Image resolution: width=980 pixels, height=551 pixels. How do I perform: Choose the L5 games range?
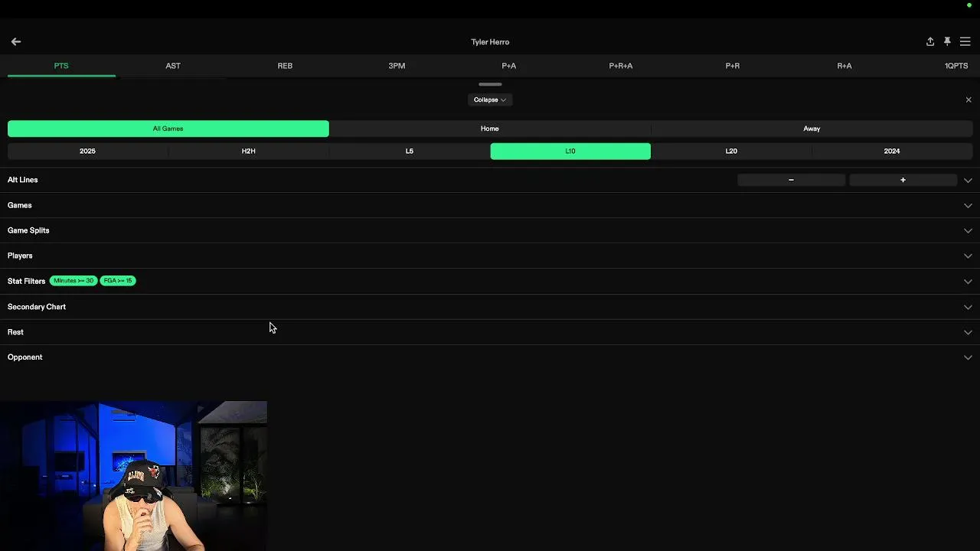(x=410, y=152)
